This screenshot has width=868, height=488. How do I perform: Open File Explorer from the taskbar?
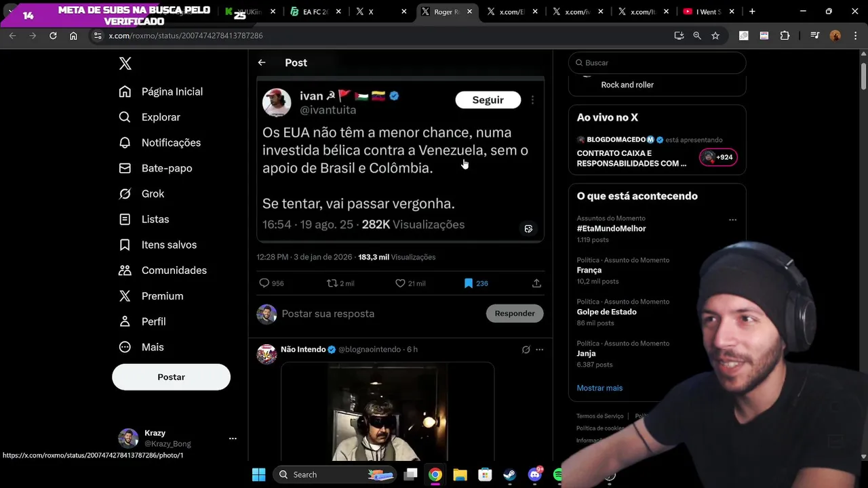click(460, 474)
